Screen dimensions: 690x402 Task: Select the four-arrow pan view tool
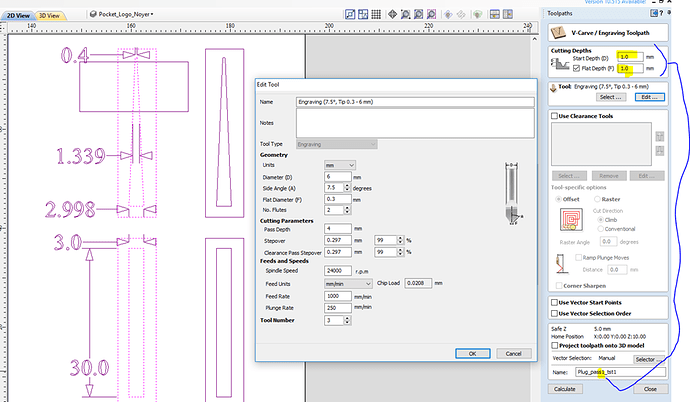pos(393,15)
